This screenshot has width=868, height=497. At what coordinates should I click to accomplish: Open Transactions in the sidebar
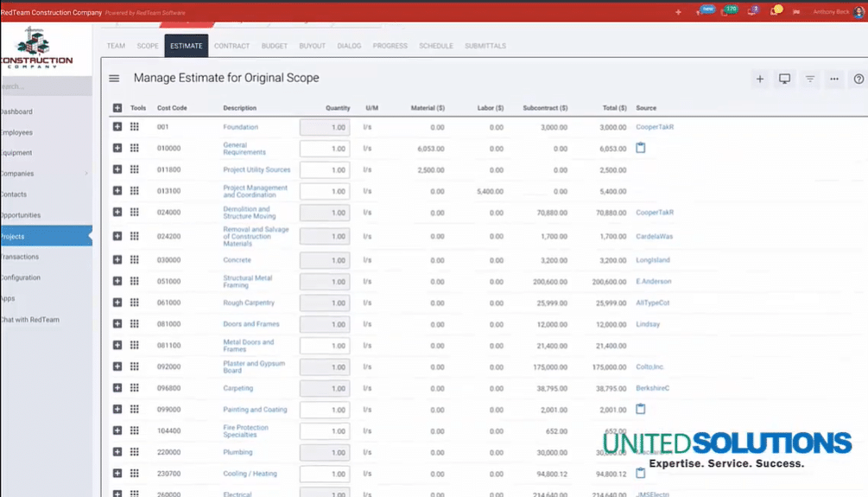(19, 257)
